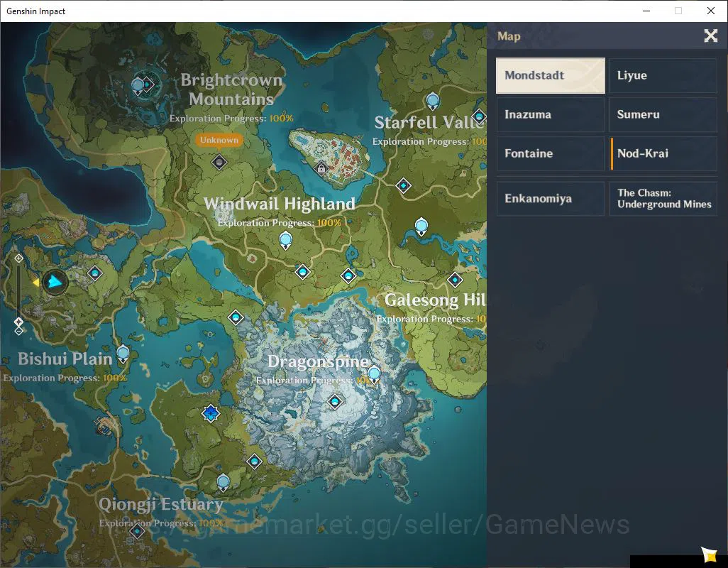This screenshot has width=728, height=568.
Task: Click the Bishui Plain region label
Action: (x=65, y=359)
